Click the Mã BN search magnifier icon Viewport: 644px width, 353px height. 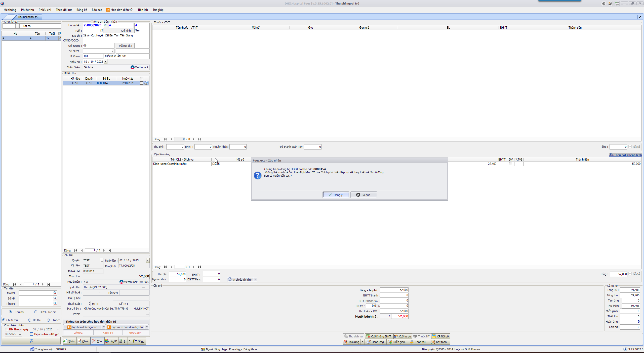[x=55, y=293]
